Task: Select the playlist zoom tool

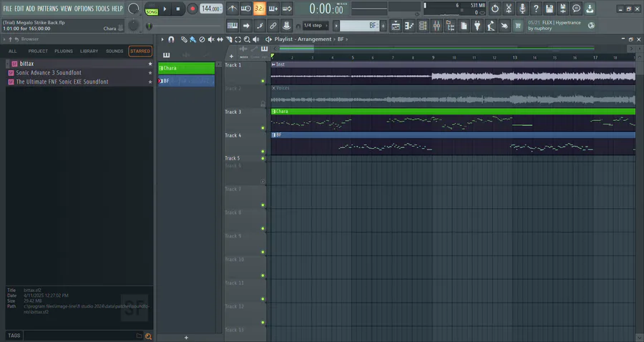Action: tap(247, 39)
